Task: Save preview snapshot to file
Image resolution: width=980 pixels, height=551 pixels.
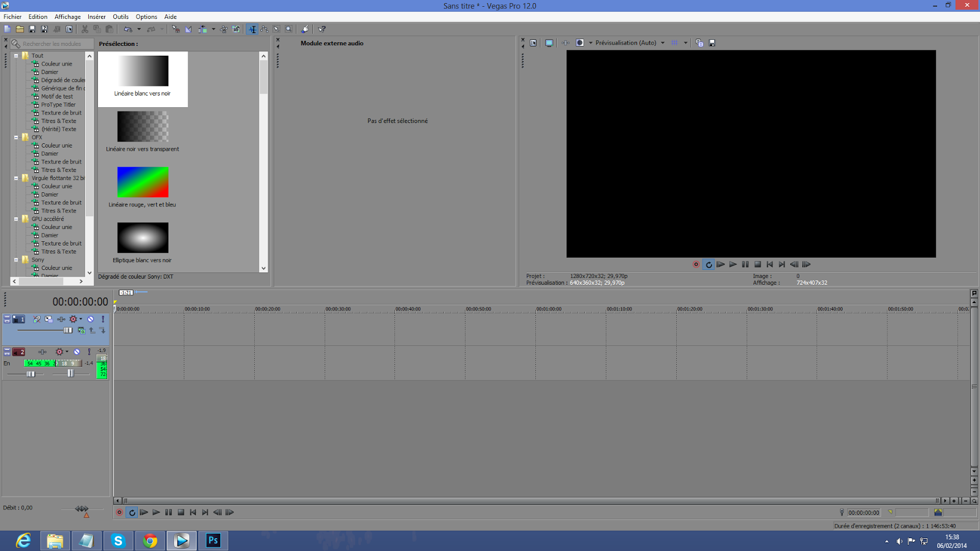Action: (x=712, y=43)
